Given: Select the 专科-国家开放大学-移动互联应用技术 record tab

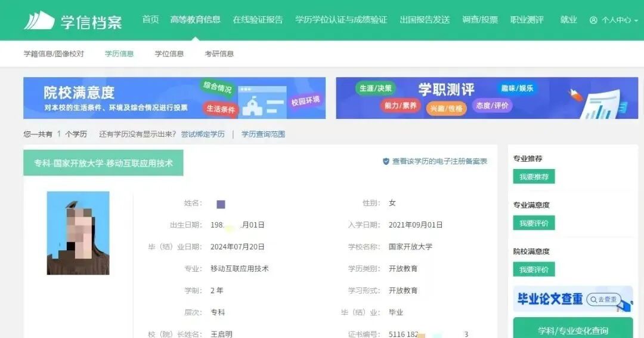Looking at the screenshot, I should tap(104, 163).
